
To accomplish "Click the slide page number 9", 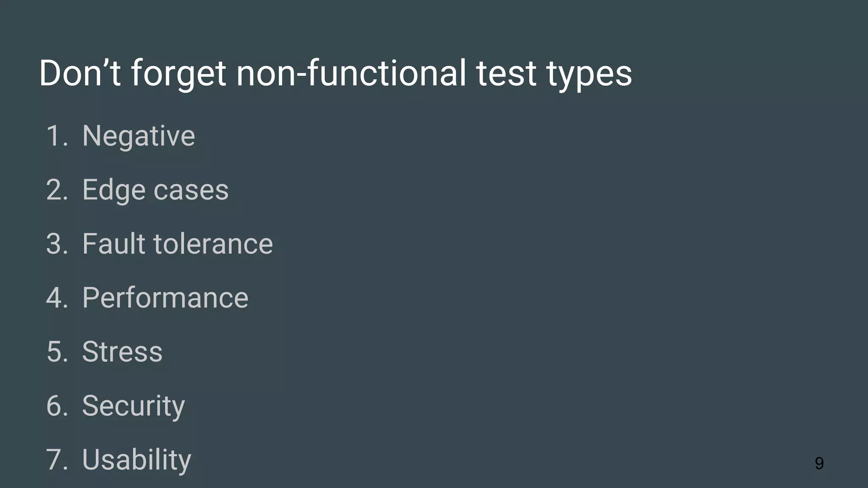I will [819, 463].
